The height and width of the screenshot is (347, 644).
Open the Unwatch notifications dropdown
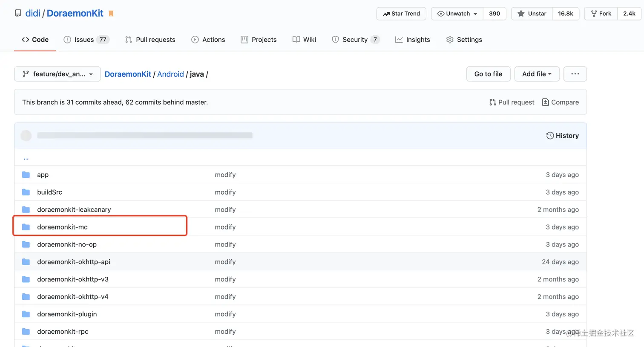click(457, 14)
